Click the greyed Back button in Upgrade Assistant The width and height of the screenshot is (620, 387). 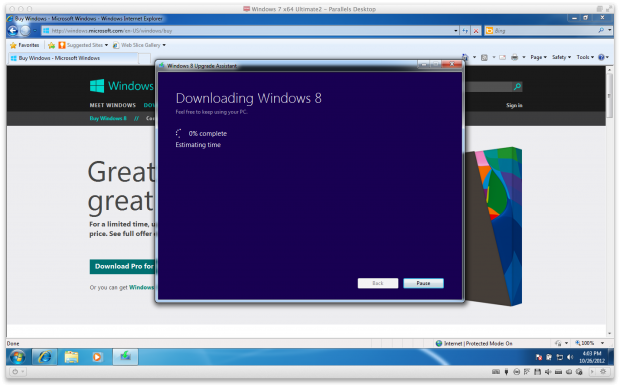coord(378,283)
